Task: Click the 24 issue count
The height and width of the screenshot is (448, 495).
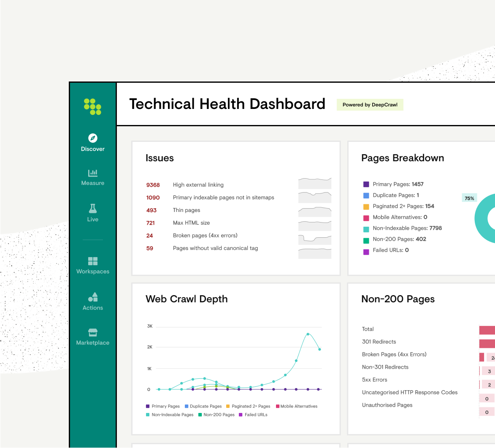Action: [x=149, y=235]
